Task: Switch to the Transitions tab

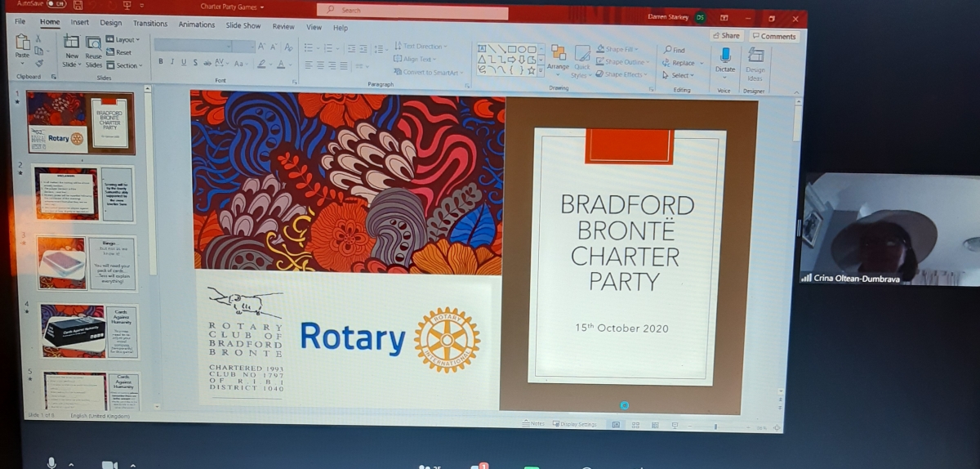Action: point(150,24)
